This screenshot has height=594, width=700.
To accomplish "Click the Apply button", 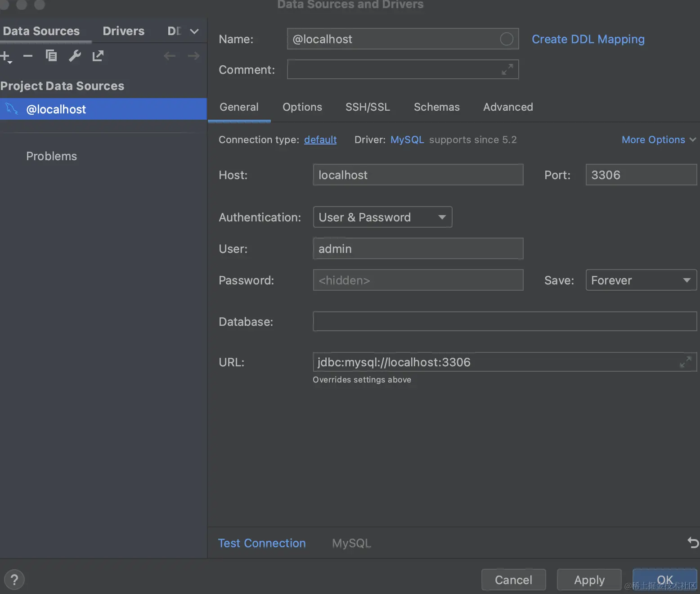I will [589, 580].
